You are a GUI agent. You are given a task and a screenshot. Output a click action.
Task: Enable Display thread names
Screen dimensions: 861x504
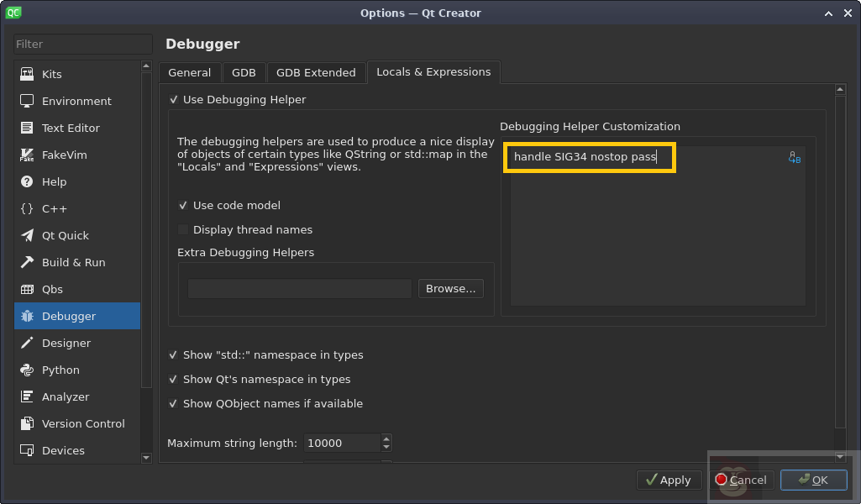click(x=184, y=229)
